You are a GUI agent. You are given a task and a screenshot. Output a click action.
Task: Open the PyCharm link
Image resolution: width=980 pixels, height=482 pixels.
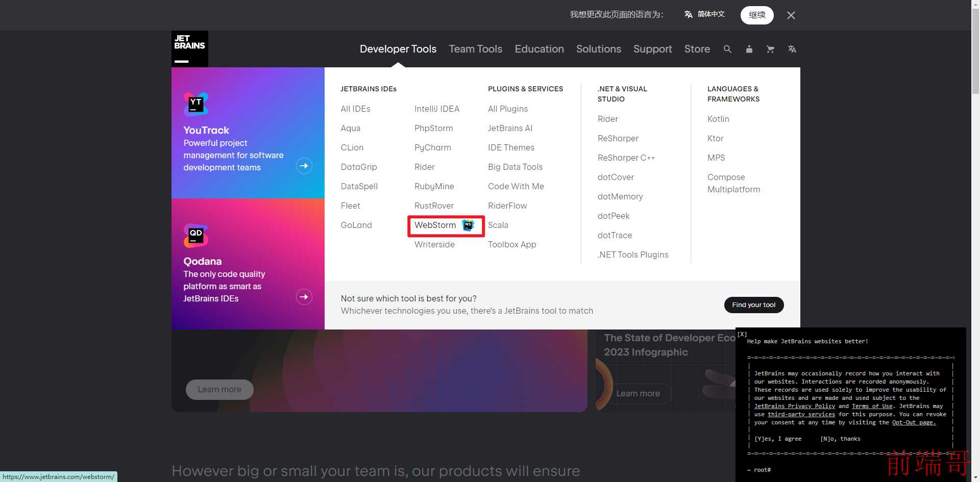[x=433, y=147]
